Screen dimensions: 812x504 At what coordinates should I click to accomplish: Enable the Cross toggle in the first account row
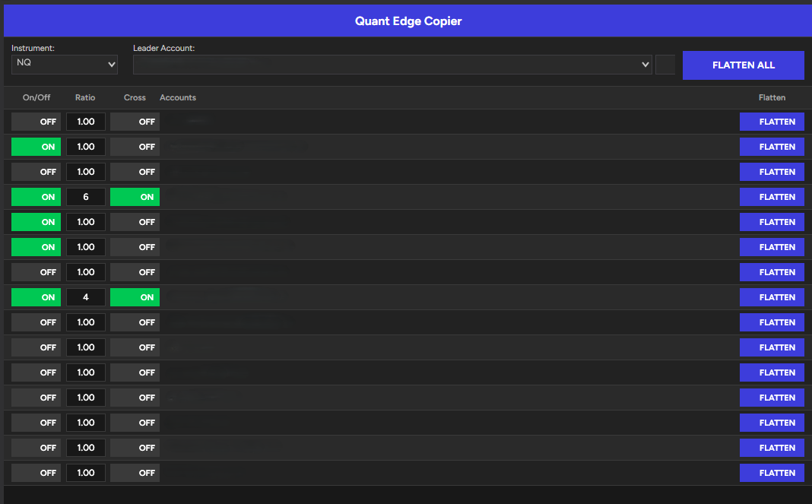[x=135, y=122]
